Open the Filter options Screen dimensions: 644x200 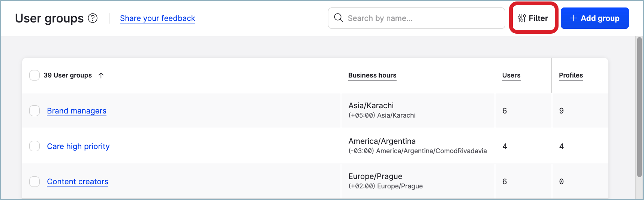(533, 18)
